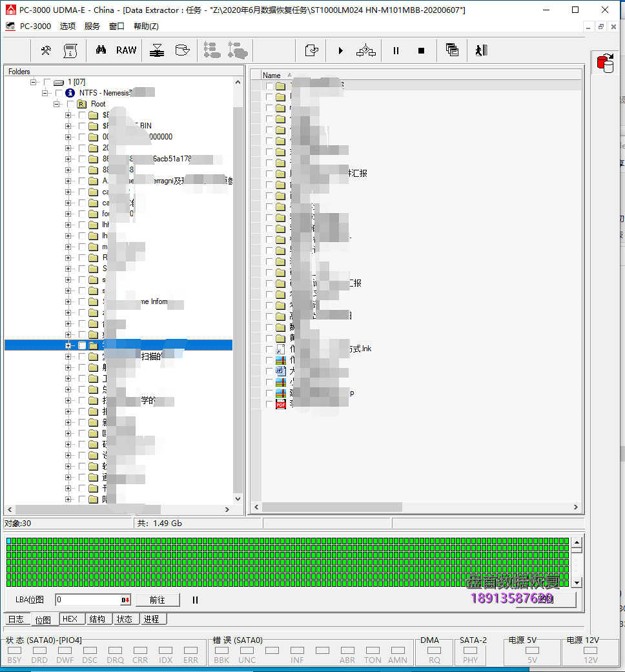Viewport: 625px width, 672px height.
Task: Switch to the HEX tab
Action: (x=70, y=619)
